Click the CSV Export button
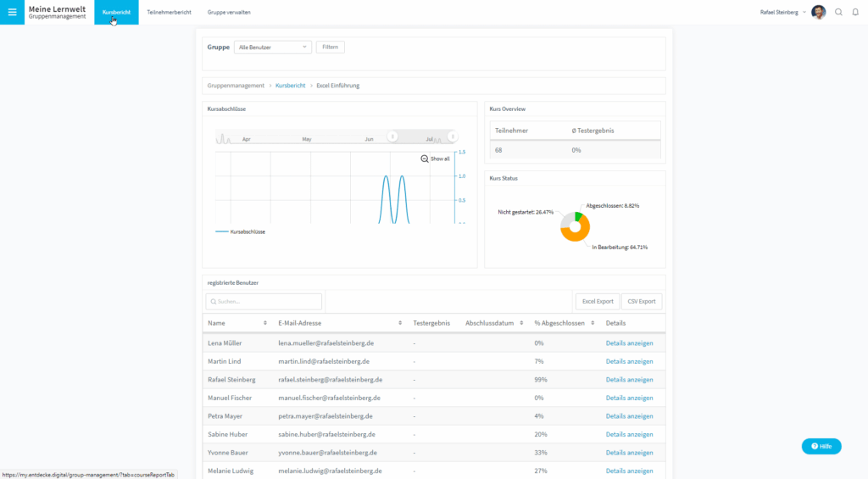868x479 pixels. coord(642,301)
